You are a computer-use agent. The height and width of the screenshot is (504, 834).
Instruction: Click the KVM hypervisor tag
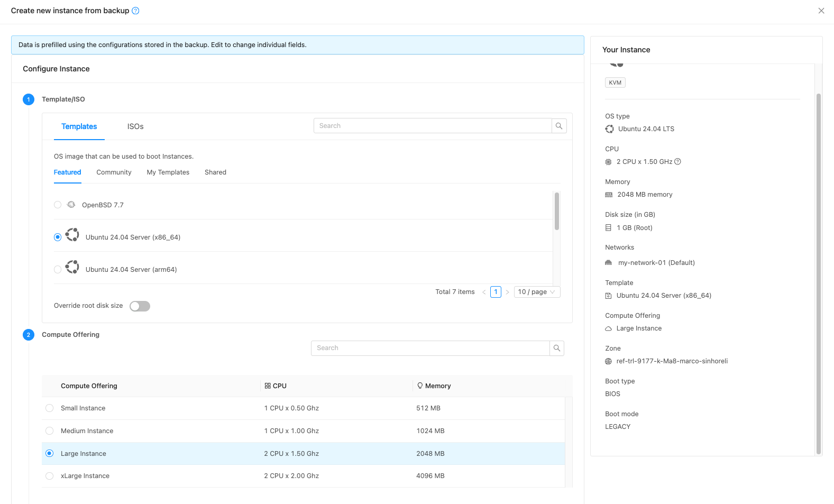click(x=615, y=83)
